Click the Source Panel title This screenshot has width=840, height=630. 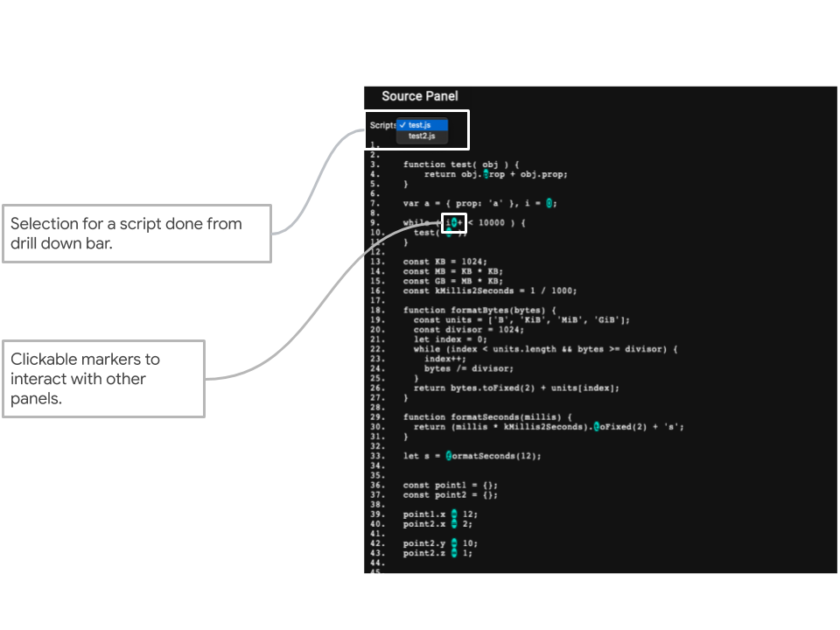click(419, 96)
